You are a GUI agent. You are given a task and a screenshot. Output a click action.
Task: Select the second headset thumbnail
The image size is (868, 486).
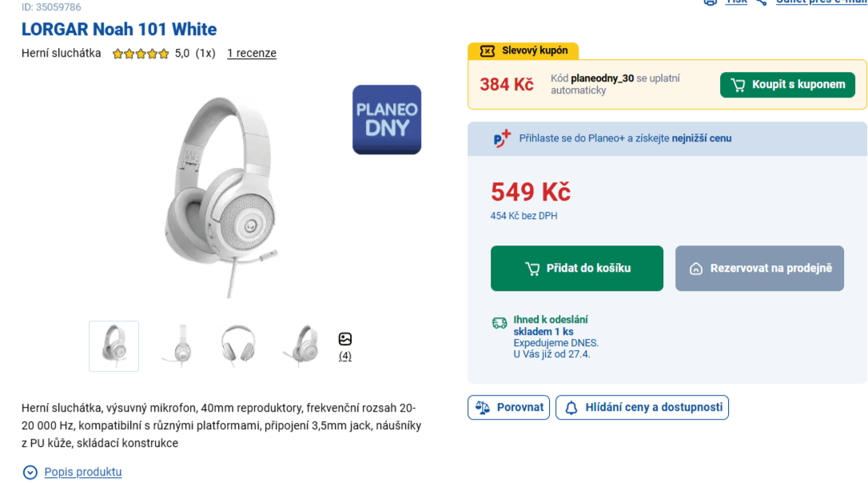[176, 346]
